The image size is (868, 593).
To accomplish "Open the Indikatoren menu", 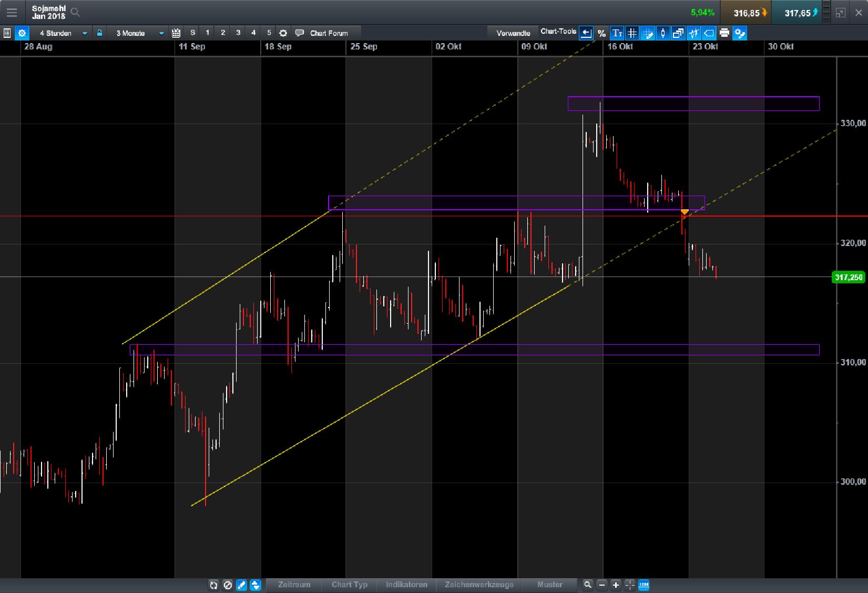I will click(x=406, y=585).
